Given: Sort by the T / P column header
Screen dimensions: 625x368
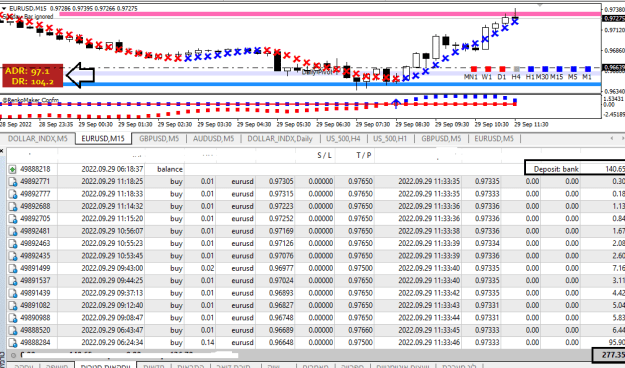Looking at the screenshot, I should click(364, 155).
